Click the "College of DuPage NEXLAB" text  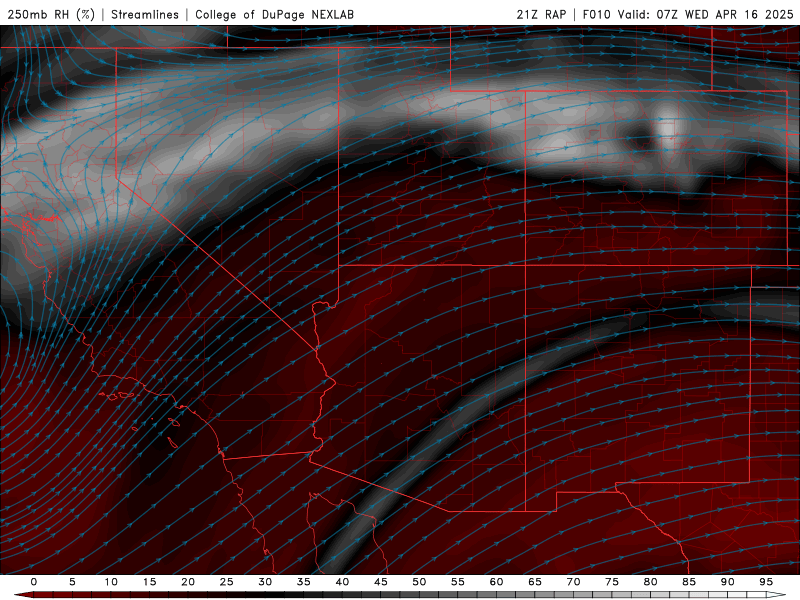274,14
